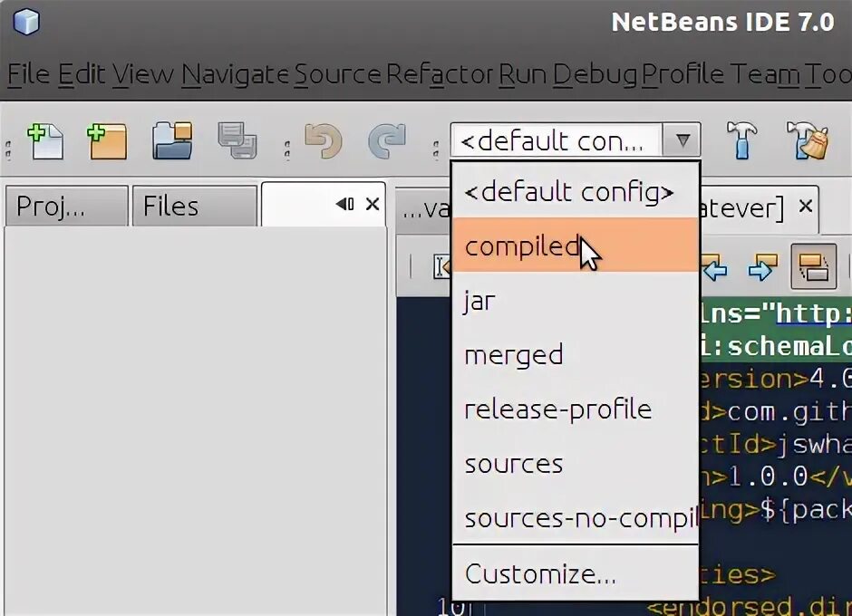The image size is (852, 616).
Task: Open the Navigate menu
Action: (x=236, y=74)
